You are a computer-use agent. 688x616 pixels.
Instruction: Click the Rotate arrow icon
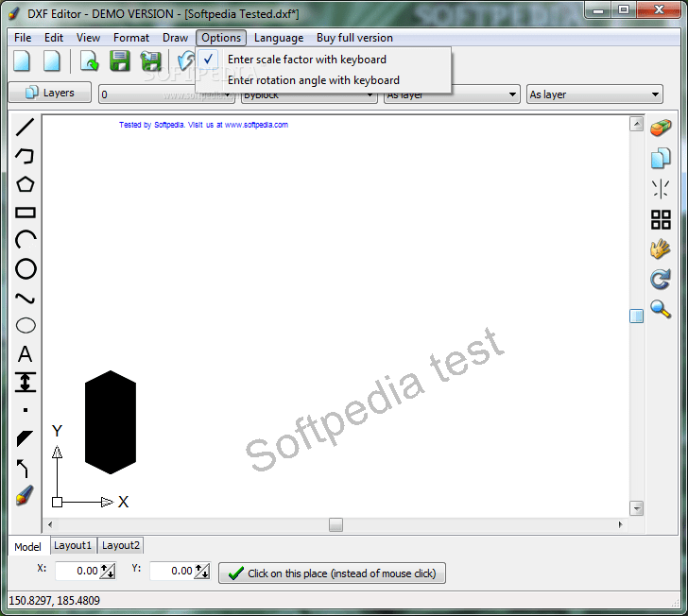coord(661,279)
